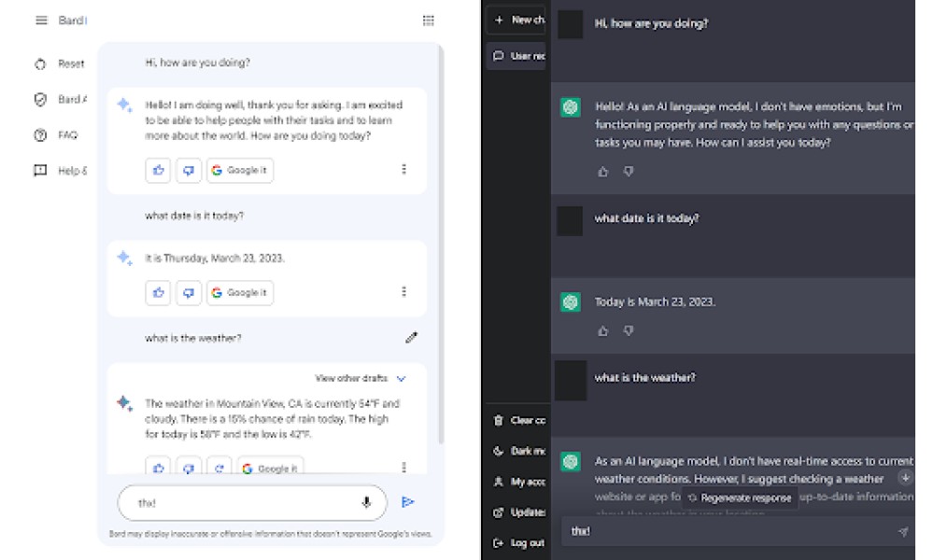This screenshot has height=560, width=934.
Task: Click 'It is Thursday, March 23, 2023.' in Bard
Action: (215, 259)
